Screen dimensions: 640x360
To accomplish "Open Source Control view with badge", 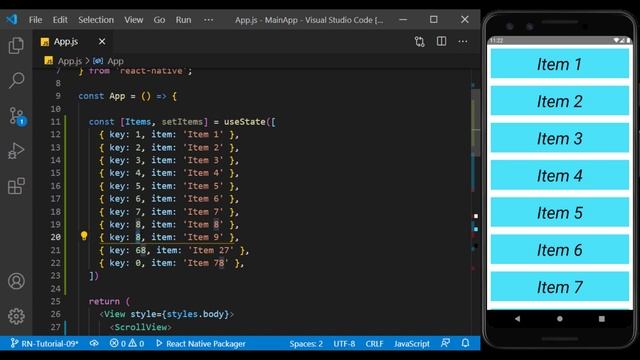I will 17,116.
